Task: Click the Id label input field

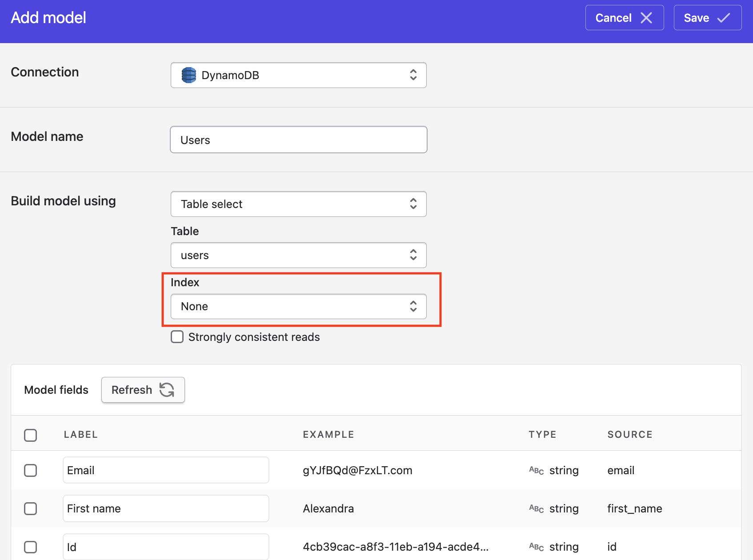Action: [166, 547]
